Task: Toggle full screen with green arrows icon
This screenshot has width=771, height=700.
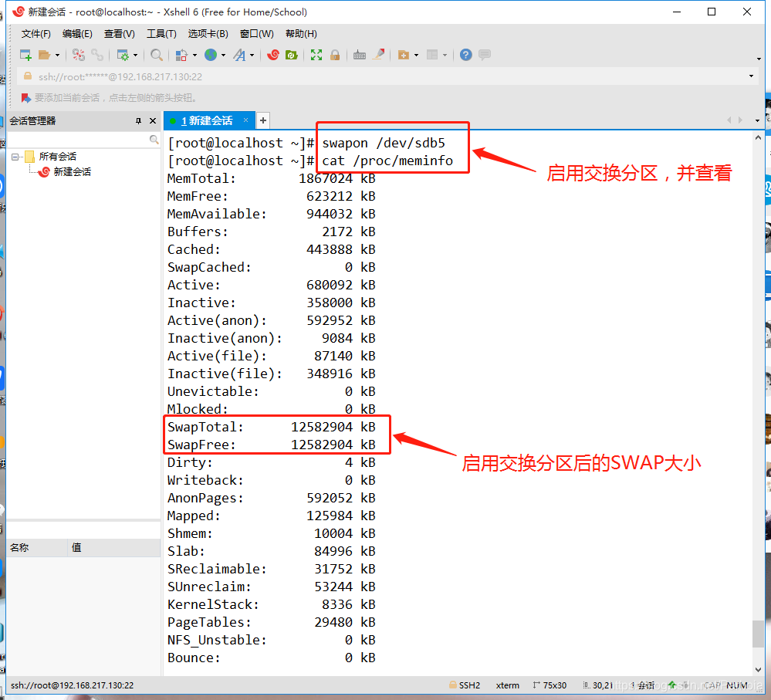Action: point(316,55)
